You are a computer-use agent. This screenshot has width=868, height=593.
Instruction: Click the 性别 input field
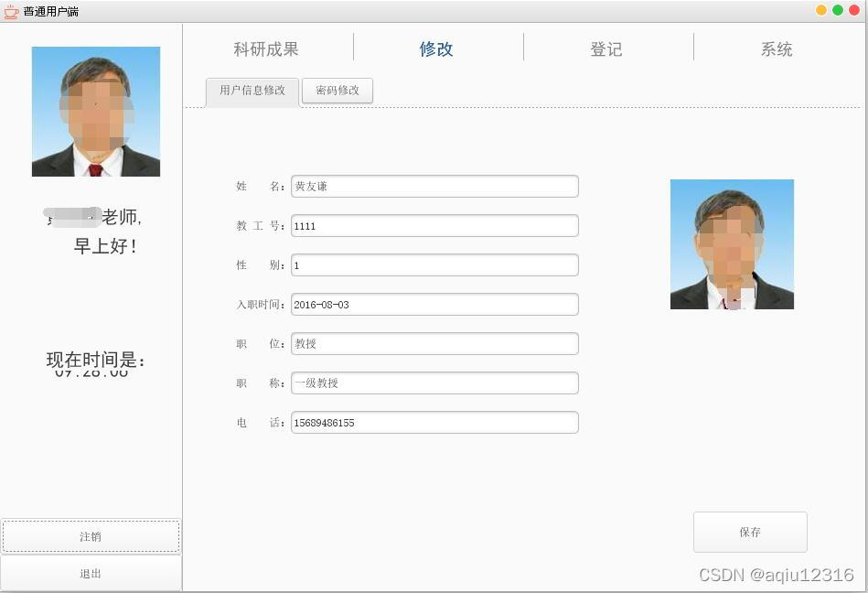(434, 264)
